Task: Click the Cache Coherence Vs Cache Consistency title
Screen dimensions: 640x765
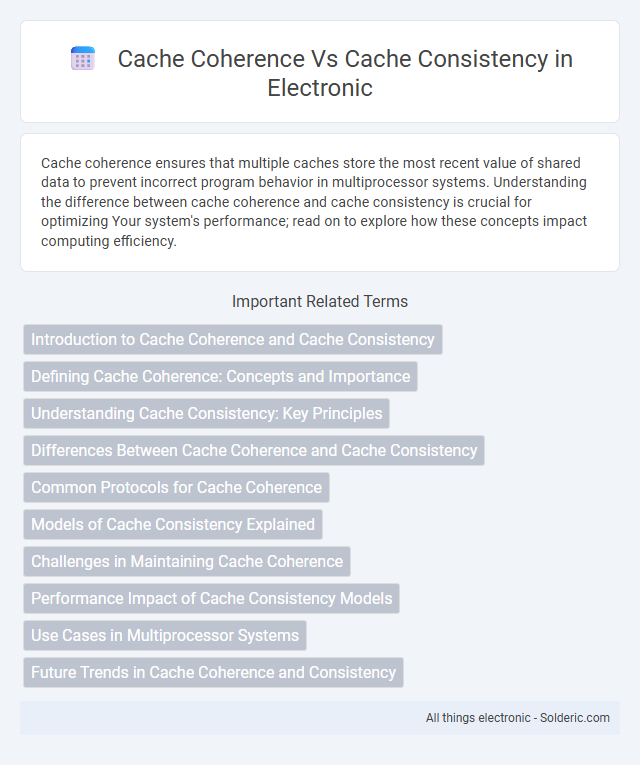Action: tap(345, 73)
